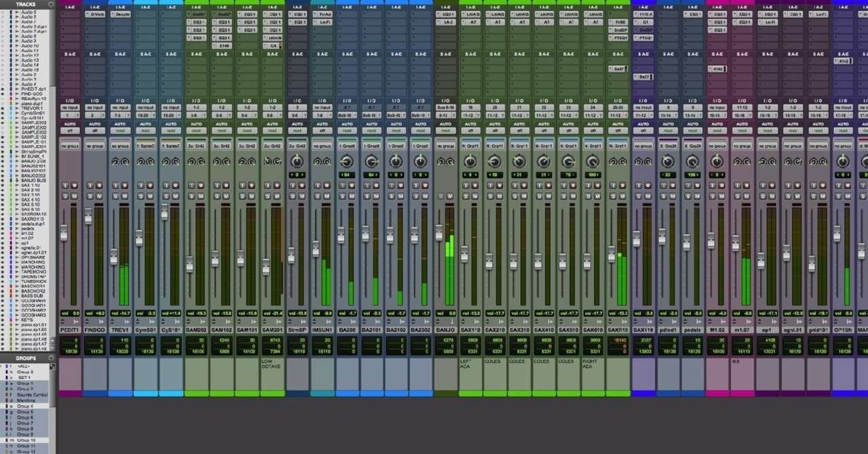The height and width of the screenshot is (454, 868).
Task: Open the output window icon on PEDIT1
Action: (78, 115)
